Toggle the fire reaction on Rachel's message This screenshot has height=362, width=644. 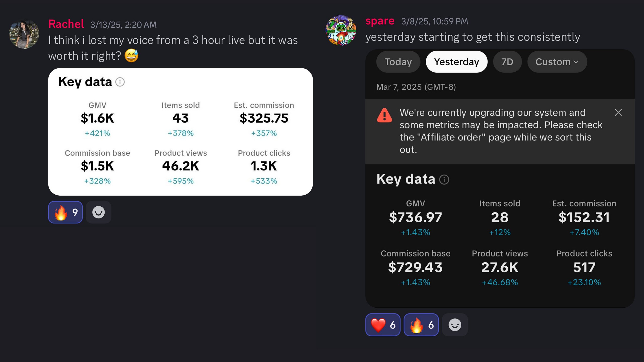click(x=65, y=212)
